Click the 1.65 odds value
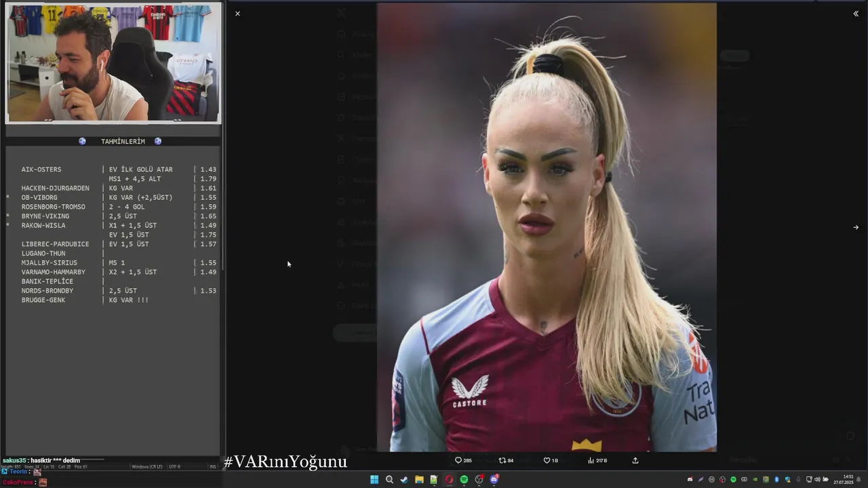The image size is (868, 488). 208,216
